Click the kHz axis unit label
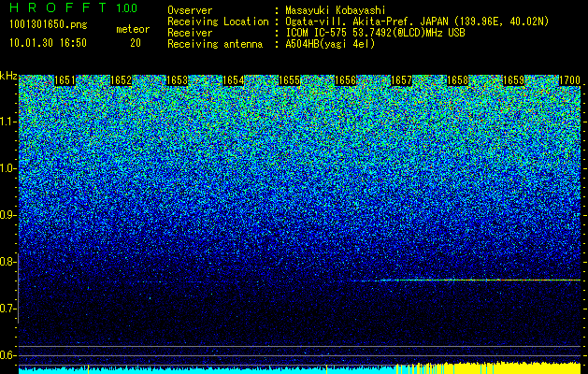Image resolution: width=588 pixels, height=374 pixels. (8, 76)
